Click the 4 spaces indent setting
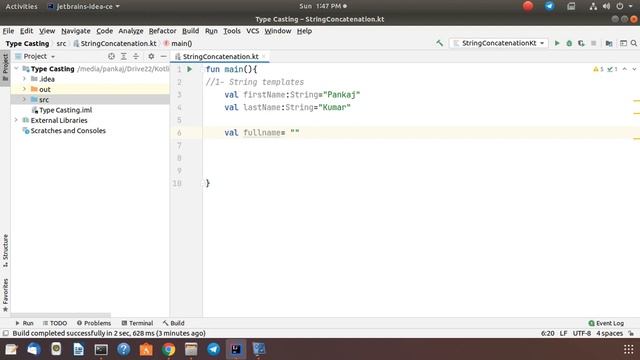Image resolution: width=640 pixels, height=360 pixels. point(609,333)
